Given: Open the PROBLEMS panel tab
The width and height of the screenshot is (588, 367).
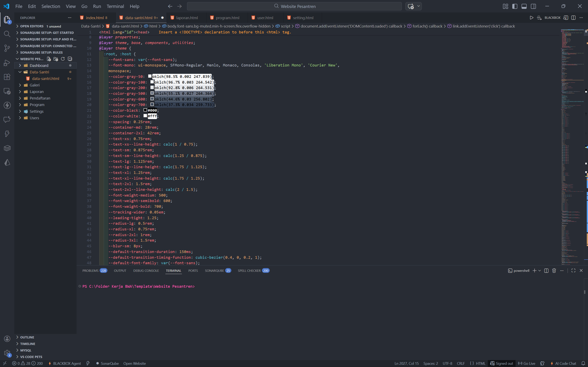Looking at the screenshot, I should pos(90,271).
